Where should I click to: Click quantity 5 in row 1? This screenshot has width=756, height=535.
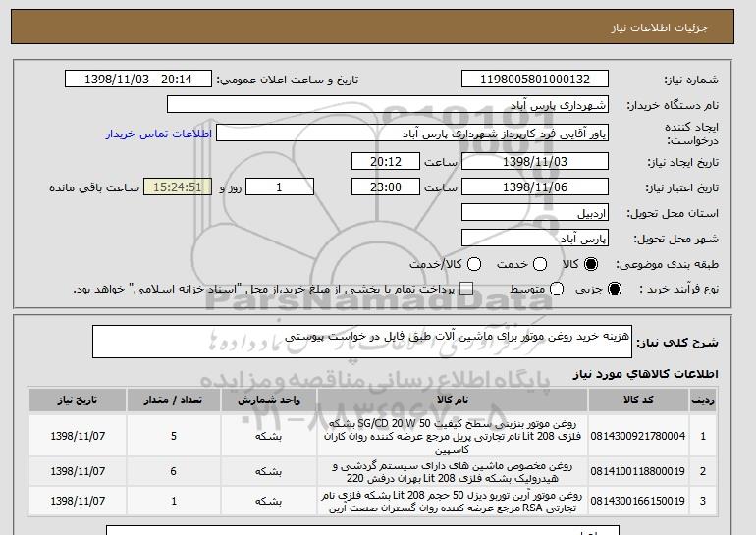(174, 436)
